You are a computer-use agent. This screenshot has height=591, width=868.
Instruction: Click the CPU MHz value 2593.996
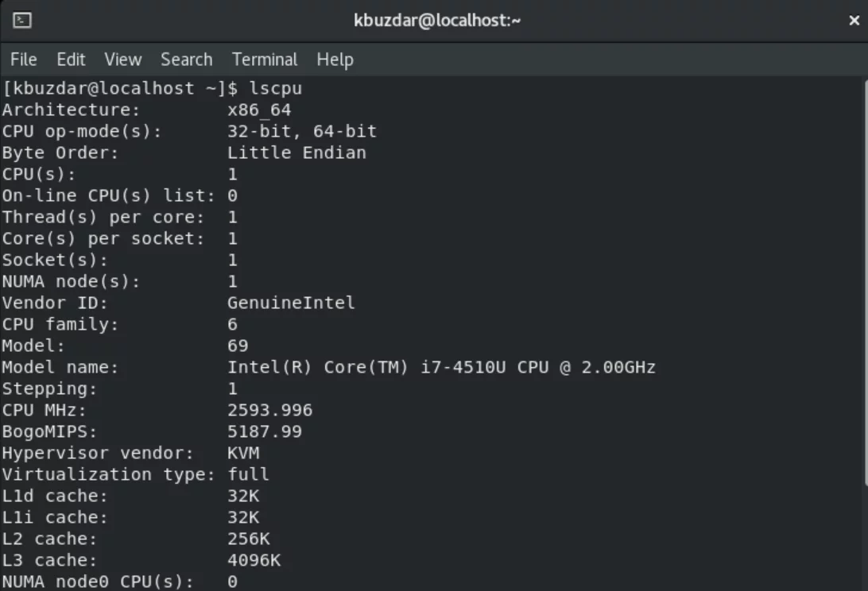pos(270,410)
